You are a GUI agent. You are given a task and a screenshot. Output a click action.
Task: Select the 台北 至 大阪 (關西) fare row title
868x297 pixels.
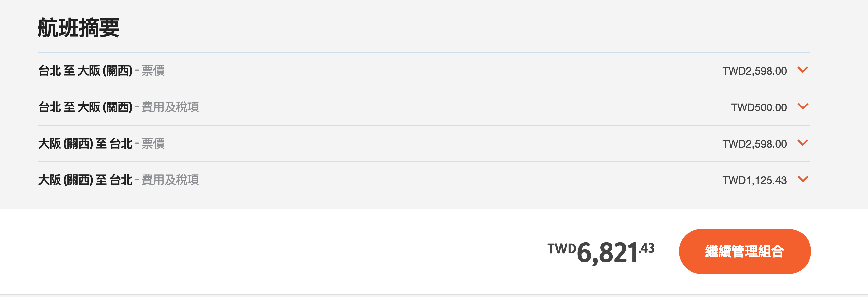coord(85,71)
